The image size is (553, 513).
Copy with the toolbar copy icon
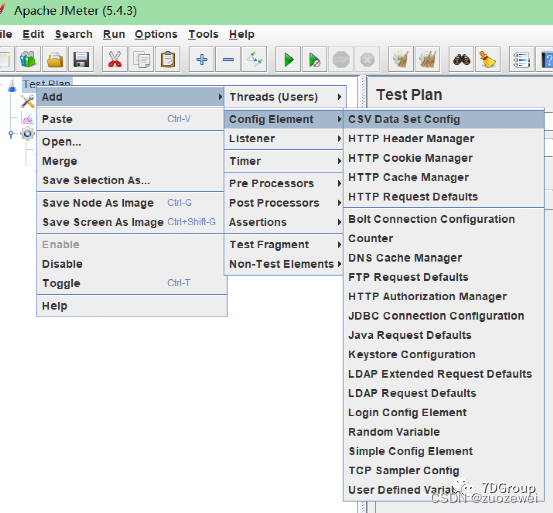[141, 59]
